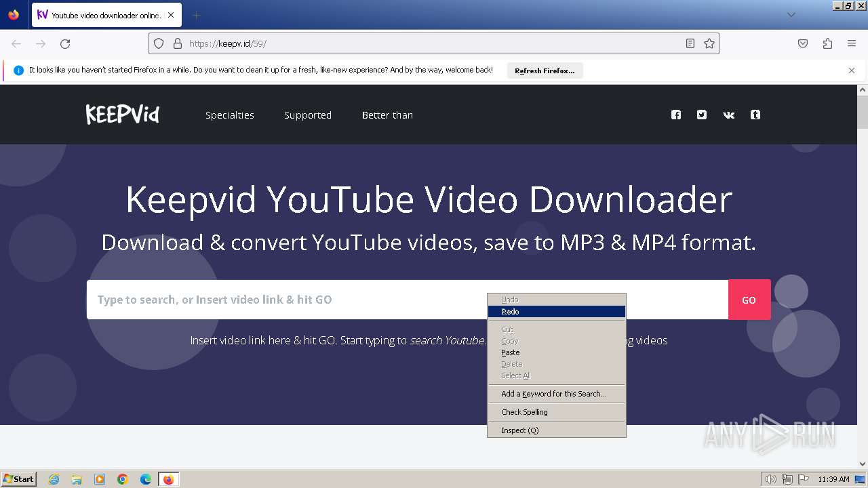Launch Windows Media Player from taskbar
Screen dimensions: 868x488
click(x=100, y=479)
